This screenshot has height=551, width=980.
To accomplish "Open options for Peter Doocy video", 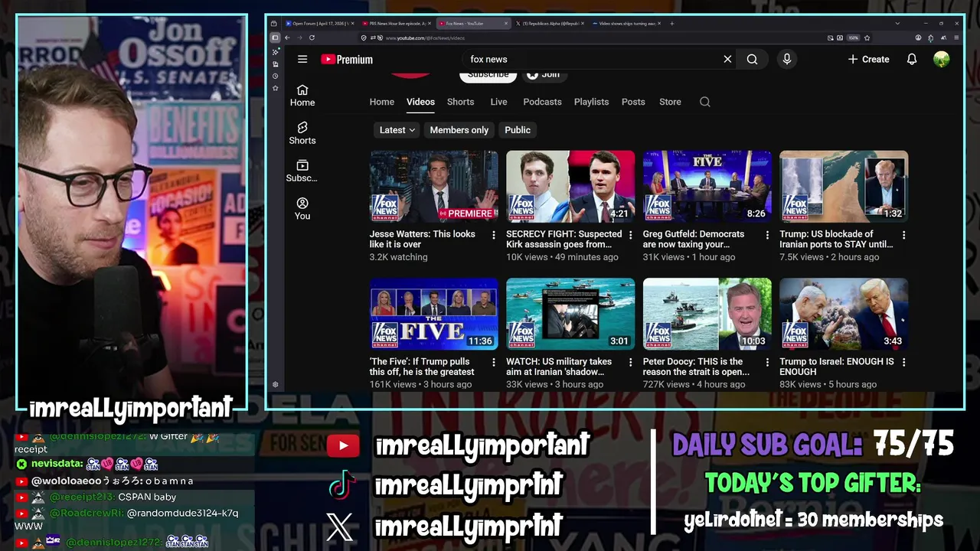I will (767, 362).
